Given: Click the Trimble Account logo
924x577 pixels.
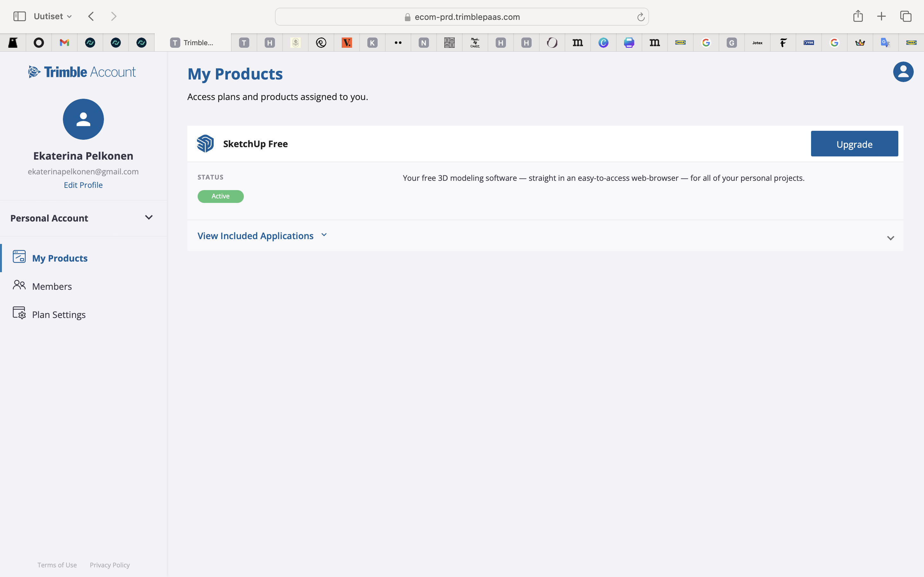Looking at the screenshot, I should coord(82,72).
